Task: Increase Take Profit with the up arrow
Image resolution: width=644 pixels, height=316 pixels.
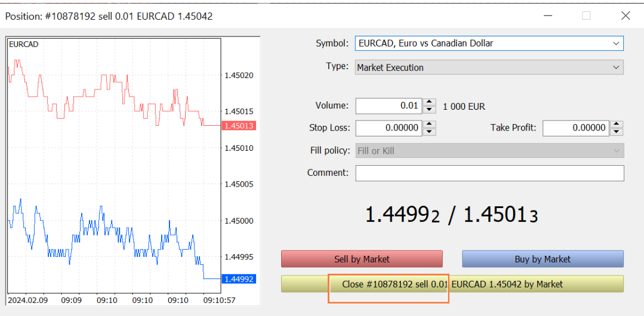Action: click(x=617, y=125)
